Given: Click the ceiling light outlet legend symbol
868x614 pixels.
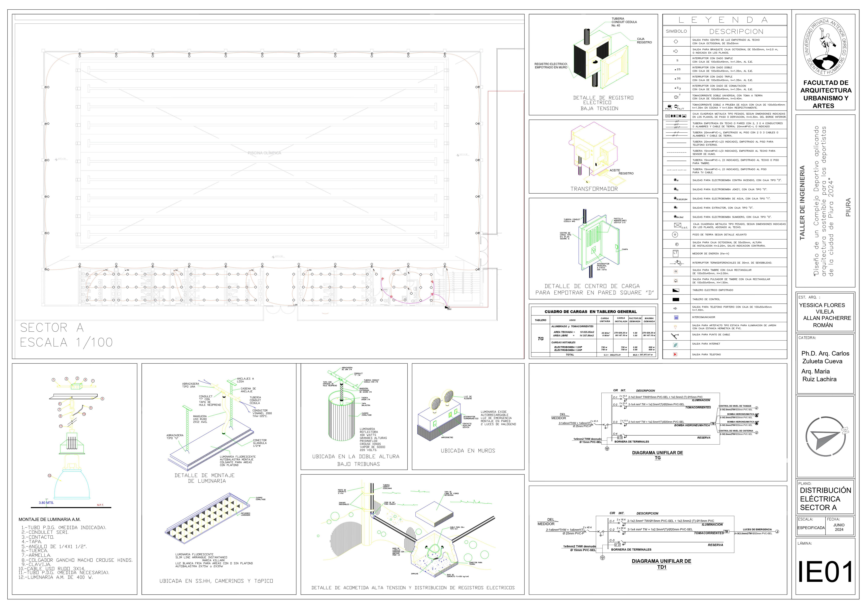Looking at the screenshot, I should tap(676, 42).
